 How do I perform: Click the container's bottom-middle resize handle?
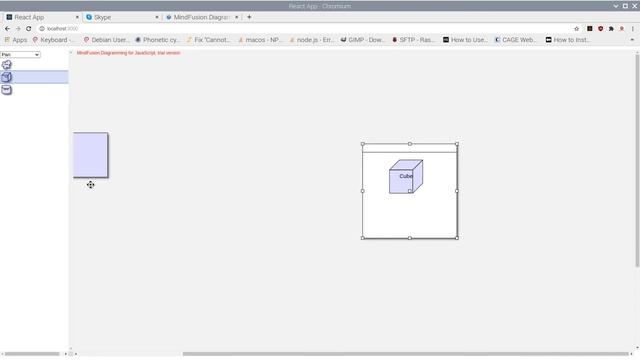point(410,238)
